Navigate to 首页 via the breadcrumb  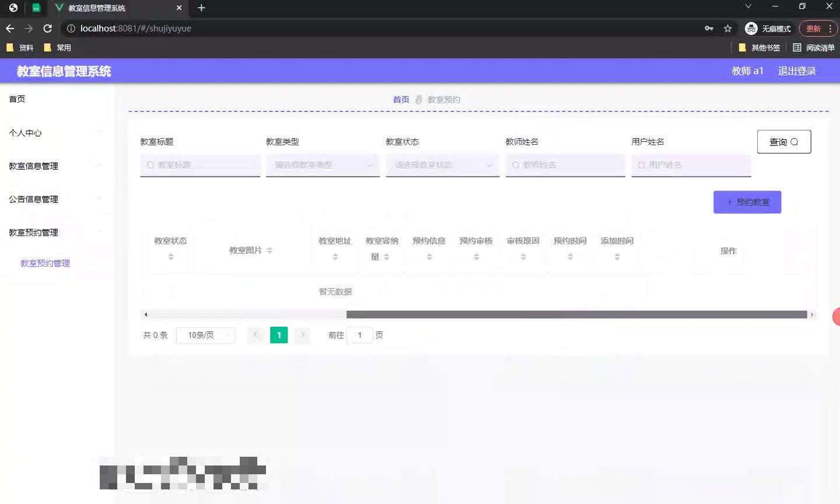401,99
